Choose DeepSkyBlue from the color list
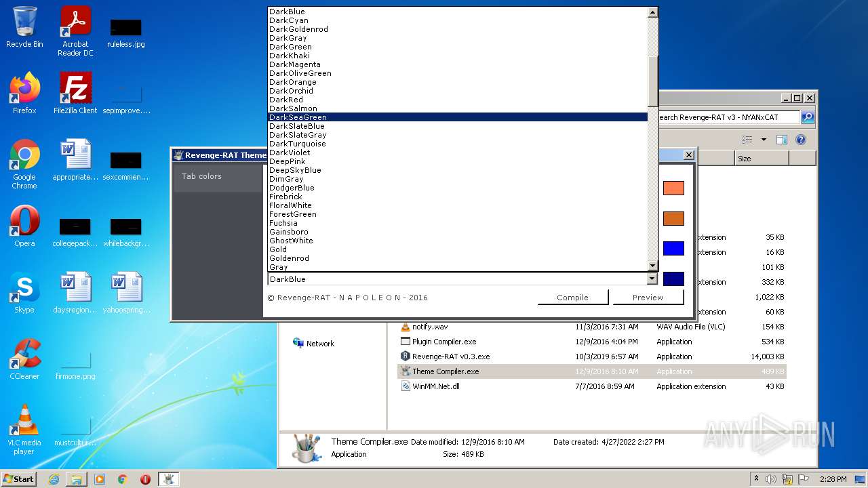The height and width of the screenshot is (488, 868). (x=458, y=170)
